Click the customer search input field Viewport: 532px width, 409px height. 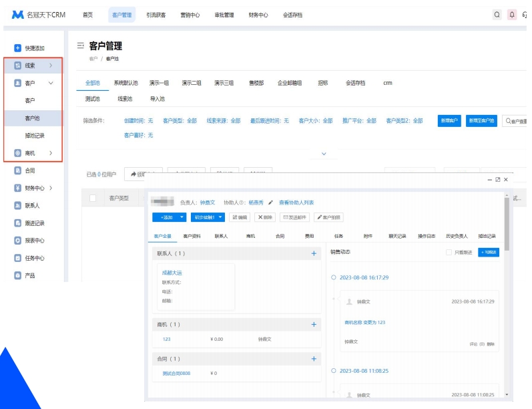tap(515, 121)
